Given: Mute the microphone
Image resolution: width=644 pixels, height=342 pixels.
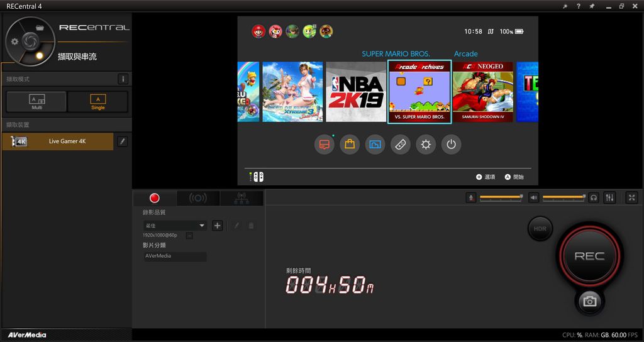Looking at the screenshot, I should [471, 198].
